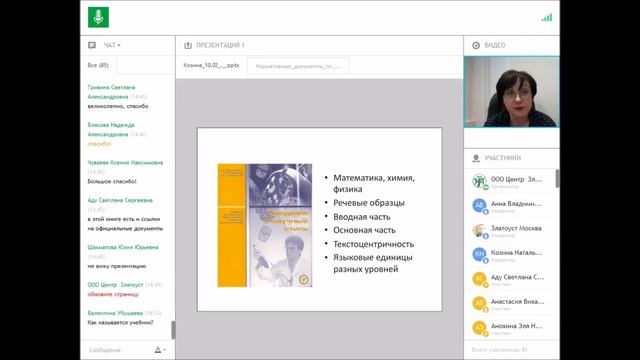Select the Все (85) chat tab
Viewport: 640px width, 360px height.
pos(98,65)
